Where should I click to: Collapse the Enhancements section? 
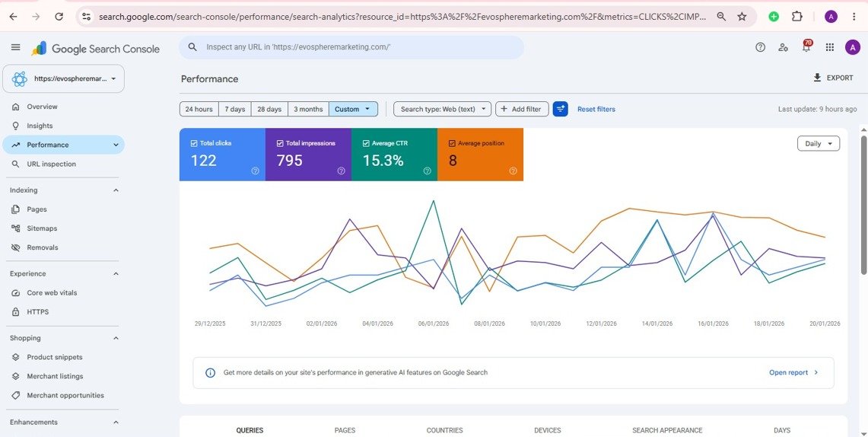click(x=116, y=422)
